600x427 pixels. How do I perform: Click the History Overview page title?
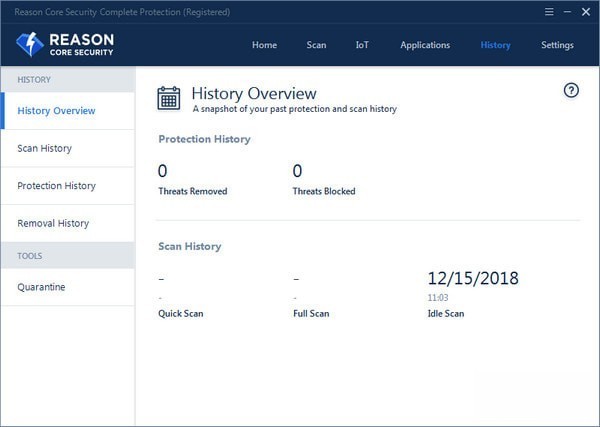[x=254, y=93]
